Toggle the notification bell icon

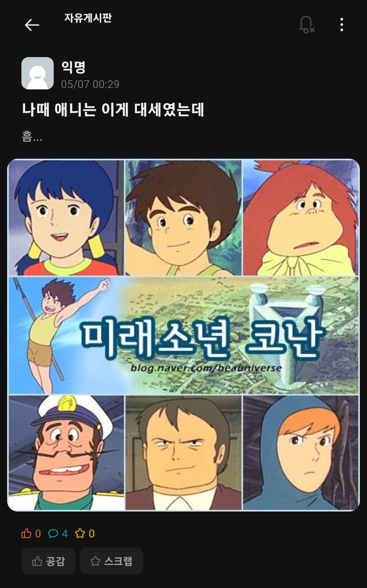click(x=307, y=25)
